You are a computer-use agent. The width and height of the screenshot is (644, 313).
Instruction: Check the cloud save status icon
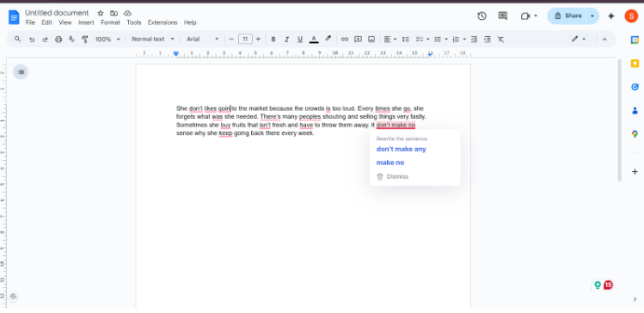click(127, 13)
